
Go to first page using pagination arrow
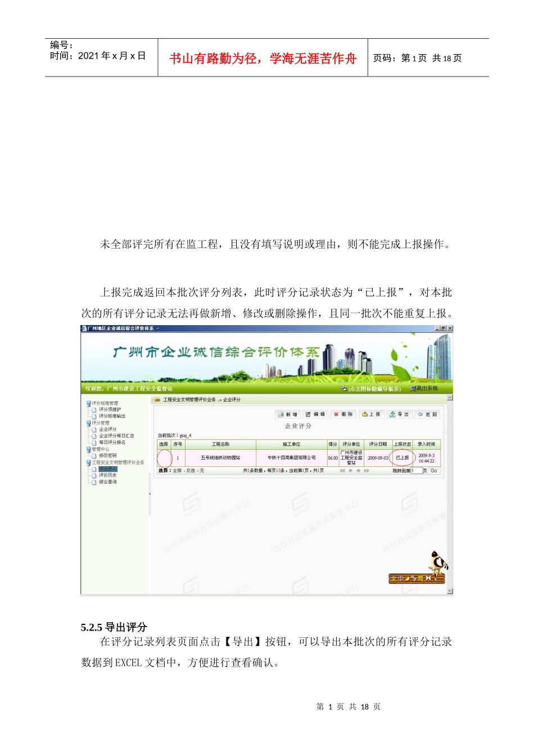click(342, 471)
